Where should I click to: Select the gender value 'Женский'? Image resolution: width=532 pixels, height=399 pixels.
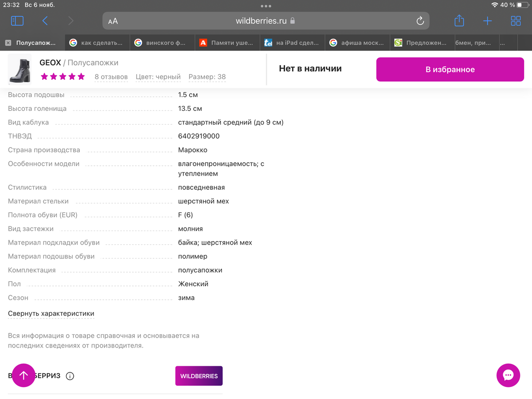tap(193, 284)
